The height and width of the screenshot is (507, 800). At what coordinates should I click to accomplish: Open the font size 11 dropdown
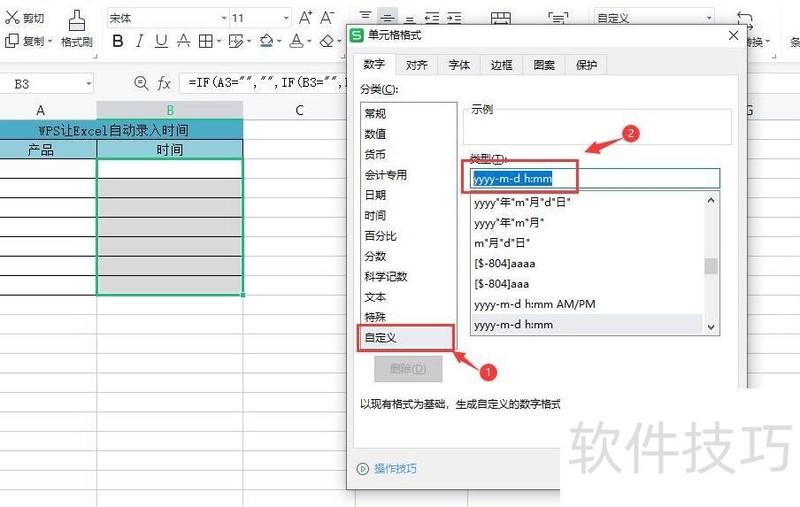tap(286, 18)
